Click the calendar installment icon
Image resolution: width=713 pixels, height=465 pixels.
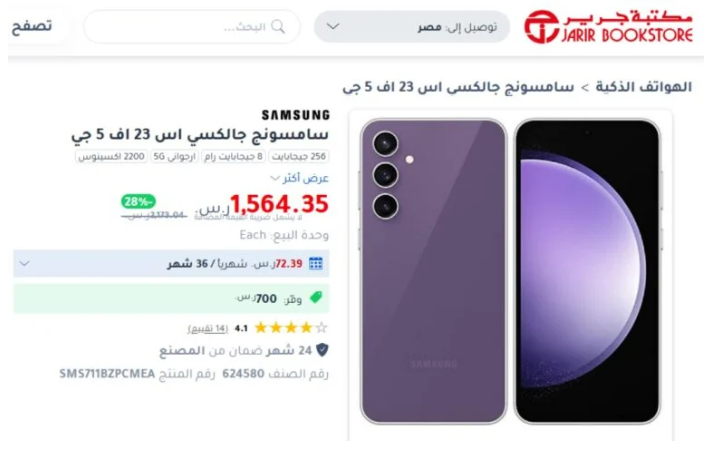point(316,264)
